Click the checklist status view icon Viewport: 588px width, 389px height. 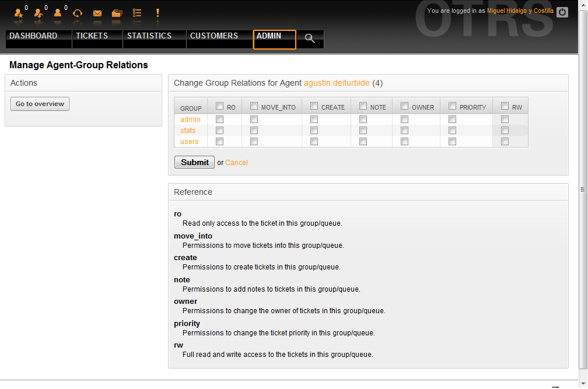tap(137, 13)
